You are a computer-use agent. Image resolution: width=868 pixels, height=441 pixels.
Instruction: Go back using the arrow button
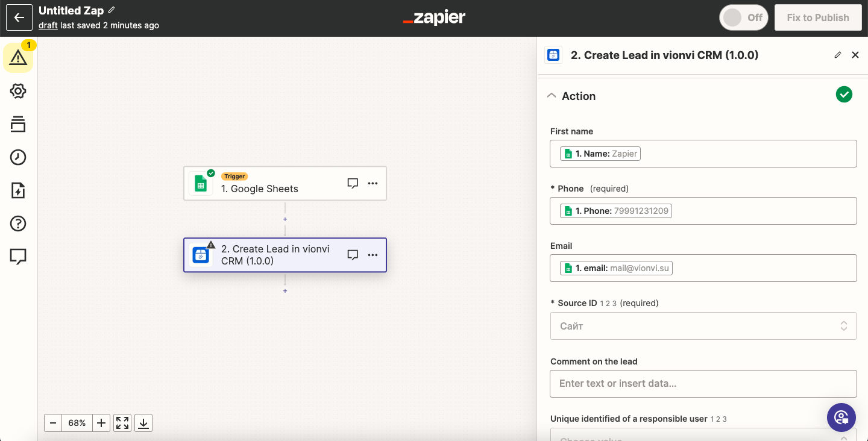pos(19,17)
